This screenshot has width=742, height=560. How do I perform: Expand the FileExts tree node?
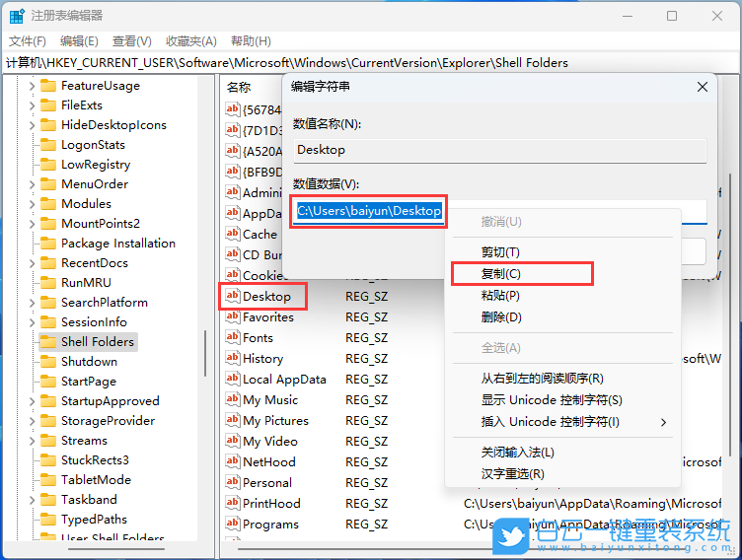click(32, 105)
